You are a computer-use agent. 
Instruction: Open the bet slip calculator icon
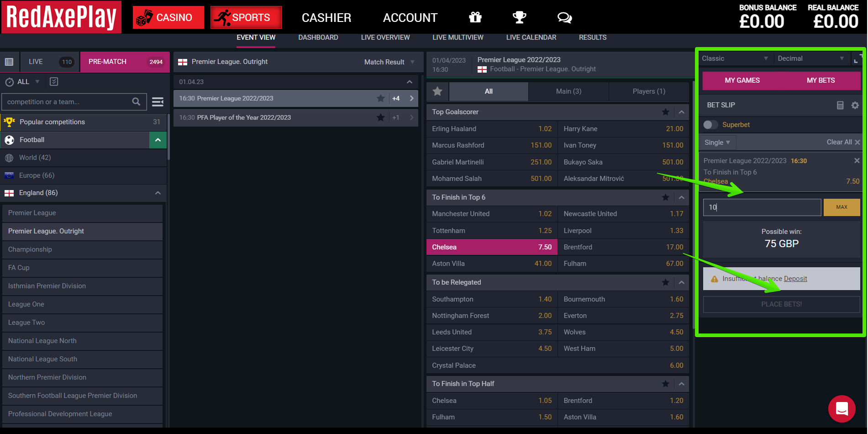[840, 105]
